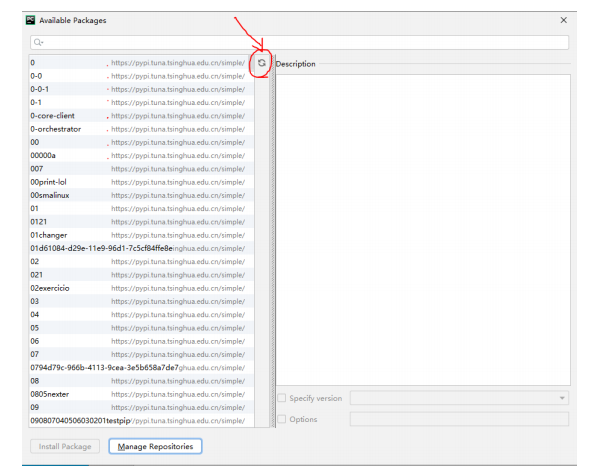596x470 pixels.
Task: Select the 00print-lol package
Action: [141, 182]
